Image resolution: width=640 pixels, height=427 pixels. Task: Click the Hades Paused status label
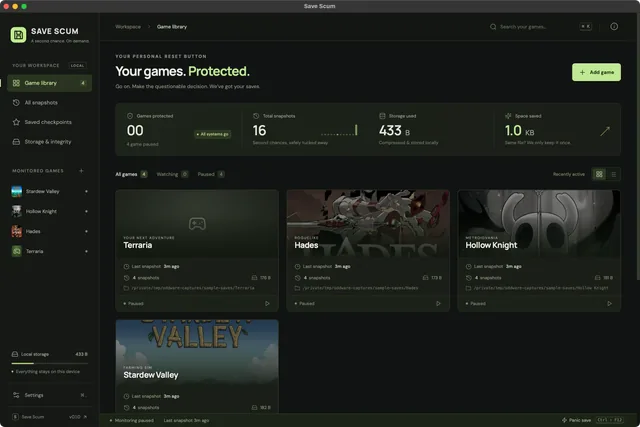pos(304,303)
